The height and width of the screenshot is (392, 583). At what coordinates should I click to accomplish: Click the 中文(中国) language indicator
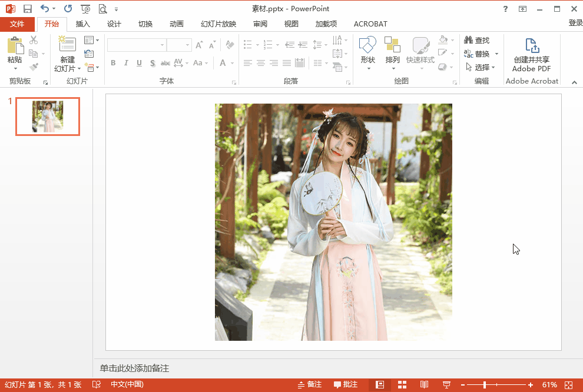tap(127, 384)
